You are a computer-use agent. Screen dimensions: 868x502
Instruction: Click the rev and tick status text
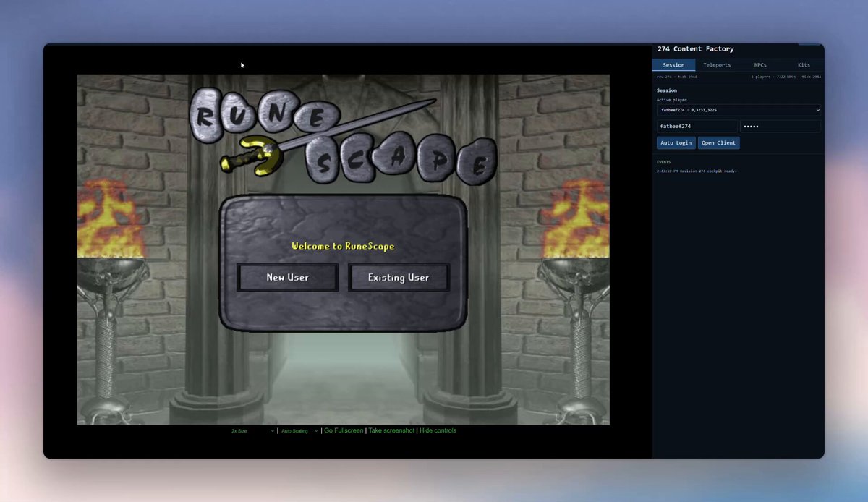click(x=676, y=77)
